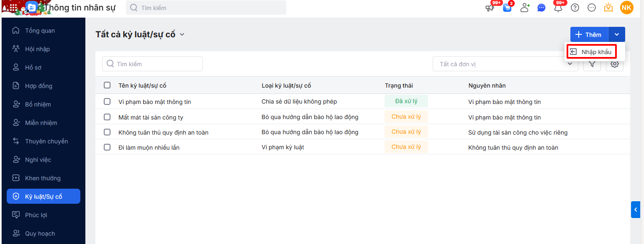Select the checkbox for Đi làm muộn nhiều lần
This screenshot has height=244, width=644.
107,147
